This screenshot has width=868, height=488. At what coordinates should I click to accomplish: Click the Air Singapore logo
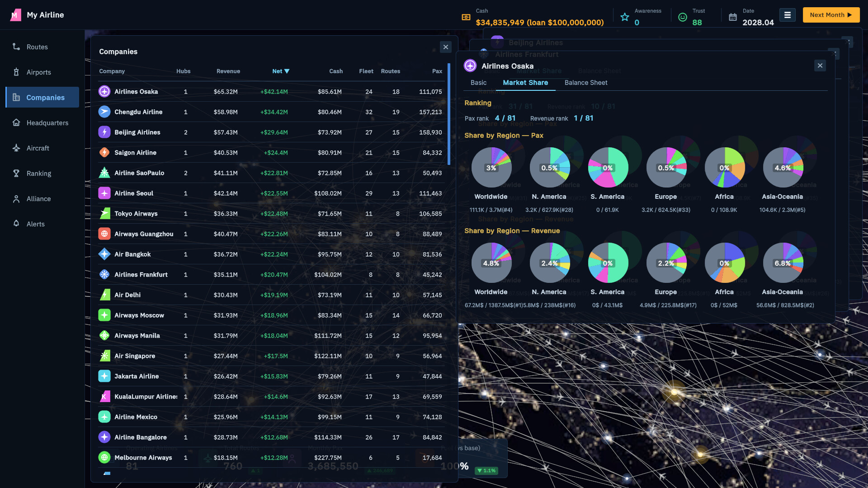click(104, 356)
